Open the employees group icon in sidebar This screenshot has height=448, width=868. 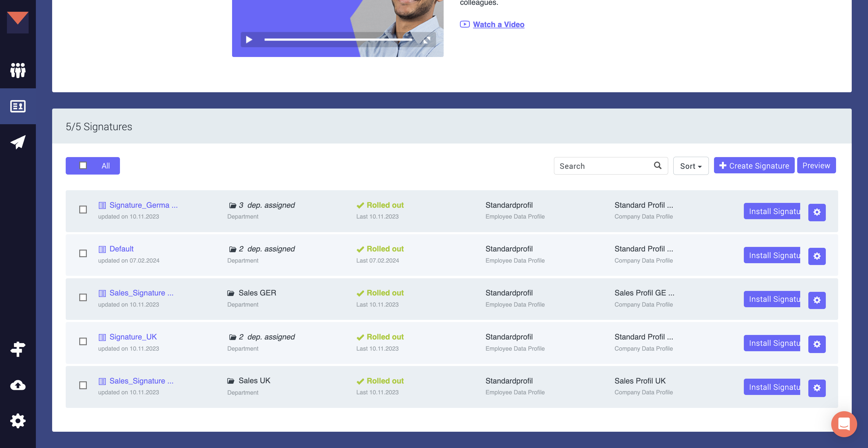[x=18, y=70]
